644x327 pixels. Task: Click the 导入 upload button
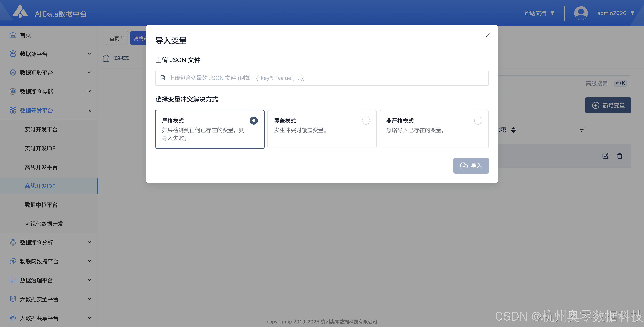tap(471, 166)
